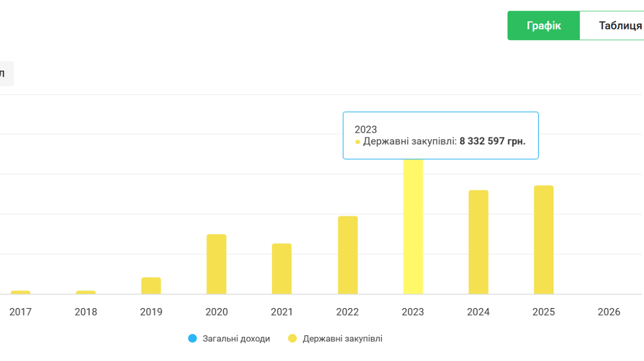Click the 2022 procurement bar
This screenshot has width=644, height=361.
(x=347, y=255)
